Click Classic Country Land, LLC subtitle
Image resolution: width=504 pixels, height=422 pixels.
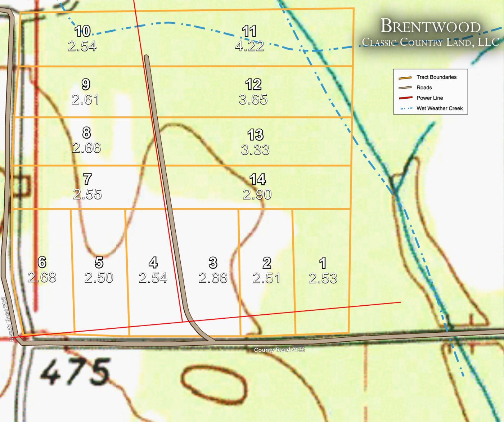pos(431,42)
